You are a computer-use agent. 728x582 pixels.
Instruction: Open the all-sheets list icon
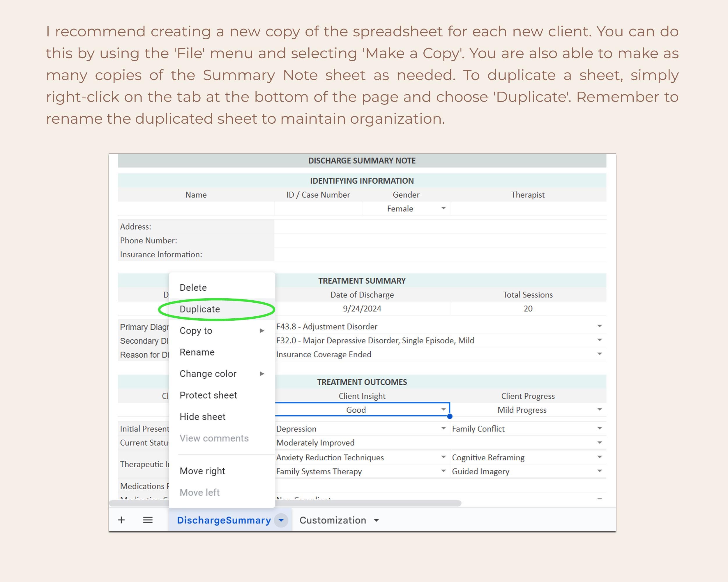(148, 520)
